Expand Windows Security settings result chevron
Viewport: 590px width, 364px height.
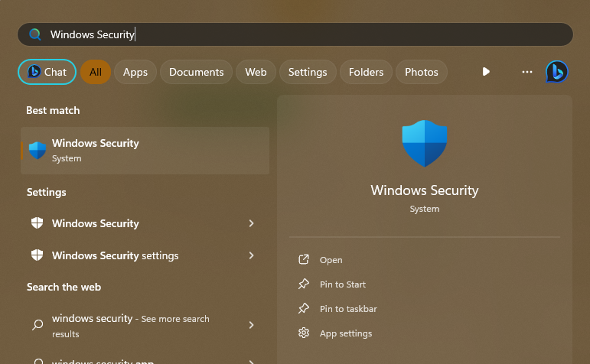251,223
